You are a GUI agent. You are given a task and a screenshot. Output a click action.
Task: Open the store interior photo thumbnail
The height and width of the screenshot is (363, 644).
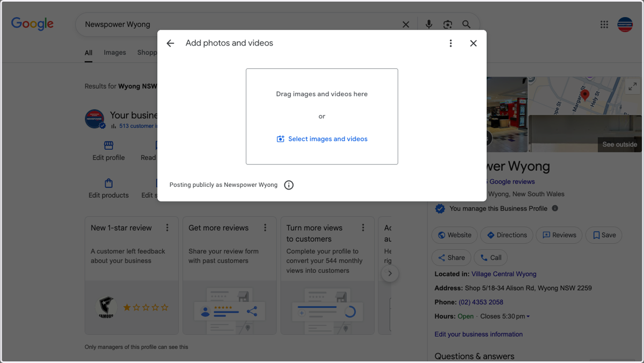507,114
